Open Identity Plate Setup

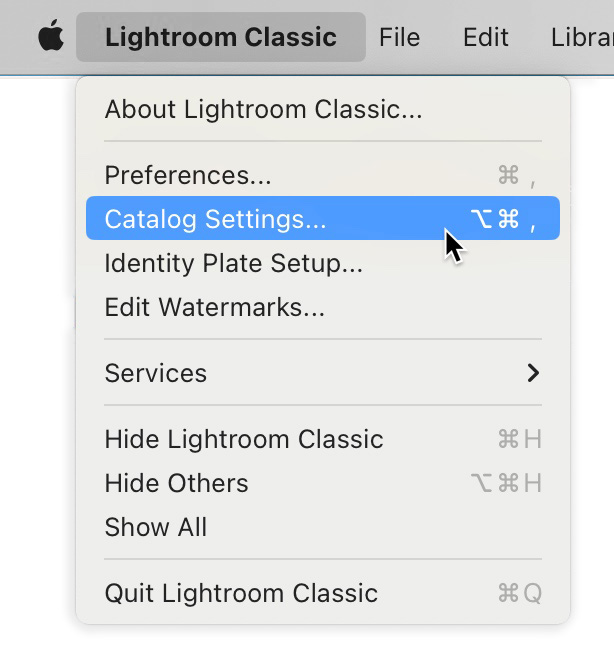[234, 263]
